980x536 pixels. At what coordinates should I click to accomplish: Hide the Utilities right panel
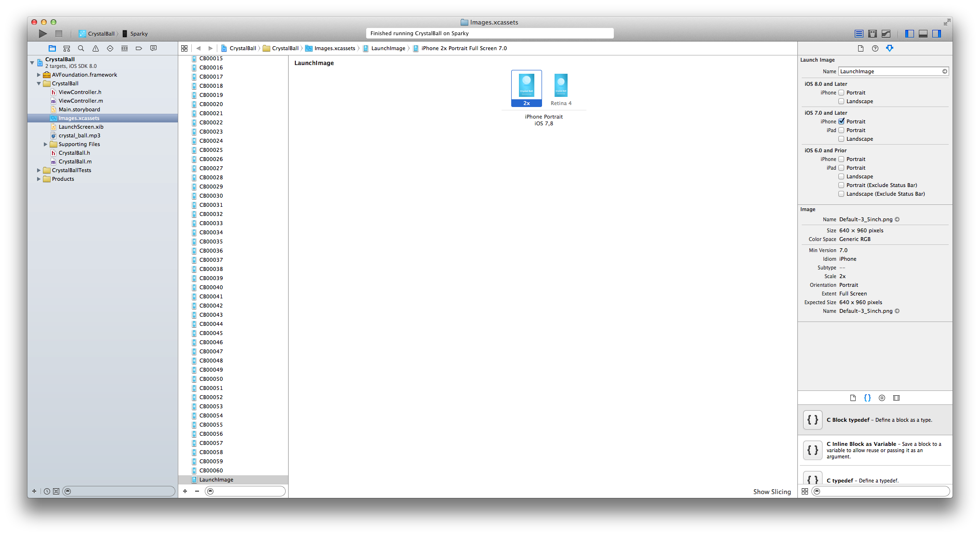[937, 34]
